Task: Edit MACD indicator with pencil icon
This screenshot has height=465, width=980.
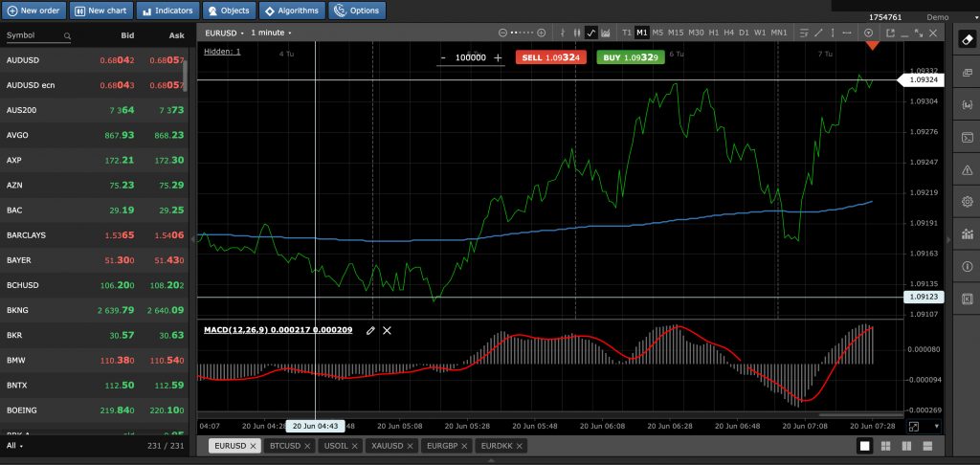Action: [x=370, y=330]
